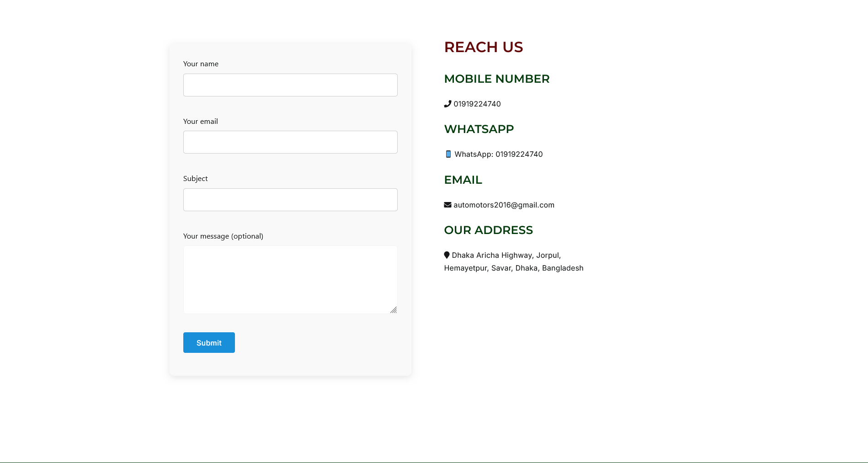Click into the Your email field
The image size is (868, 463).
point(290,142)
